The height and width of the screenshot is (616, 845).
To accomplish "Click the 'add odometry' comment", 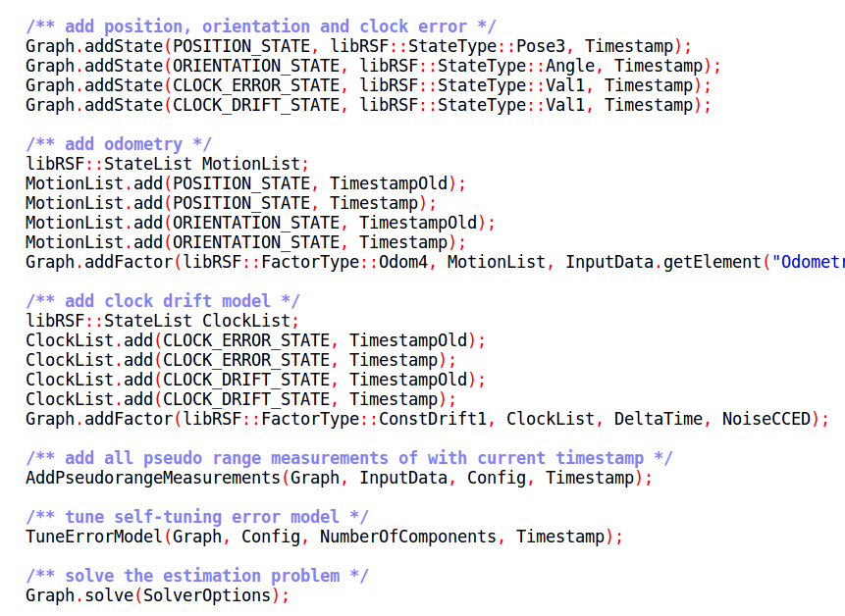I will click(118, 144).
